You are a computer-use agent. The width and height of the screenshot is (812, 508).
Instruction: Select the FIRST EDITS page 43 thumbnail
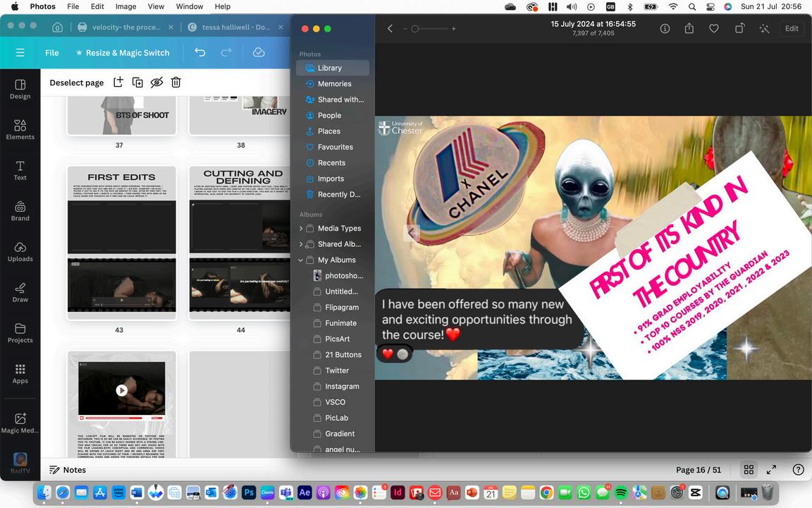122,243
